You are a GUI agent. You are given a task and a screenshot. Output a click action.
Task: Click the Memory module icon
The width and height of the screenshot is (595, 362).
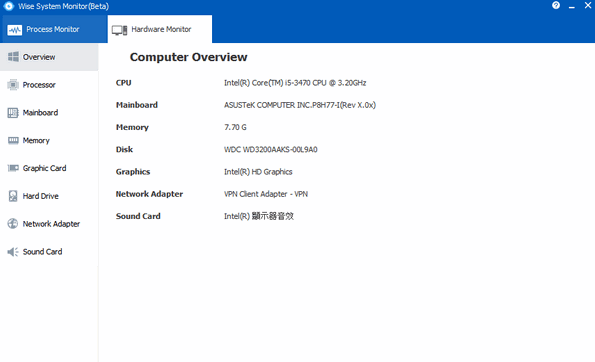pos(13,140)
